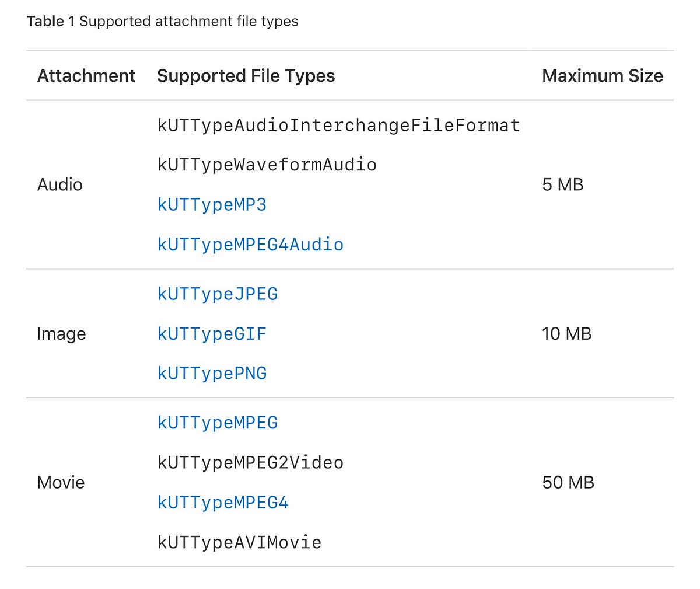Click the 50 MB size cell
The image size is (700, 589).
coord(568,483)
